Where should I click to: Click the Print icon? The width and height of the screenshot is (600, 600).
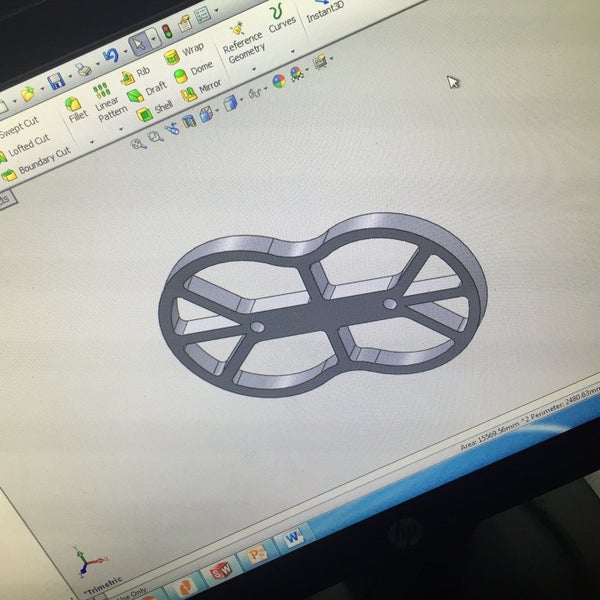tap(83, 69)
